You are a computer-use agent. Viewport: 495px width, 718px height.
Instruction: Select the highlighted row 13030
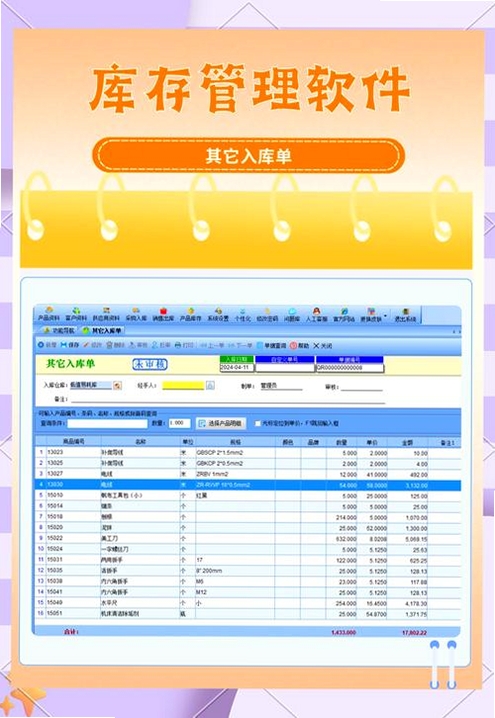click(x=248, y=485)
